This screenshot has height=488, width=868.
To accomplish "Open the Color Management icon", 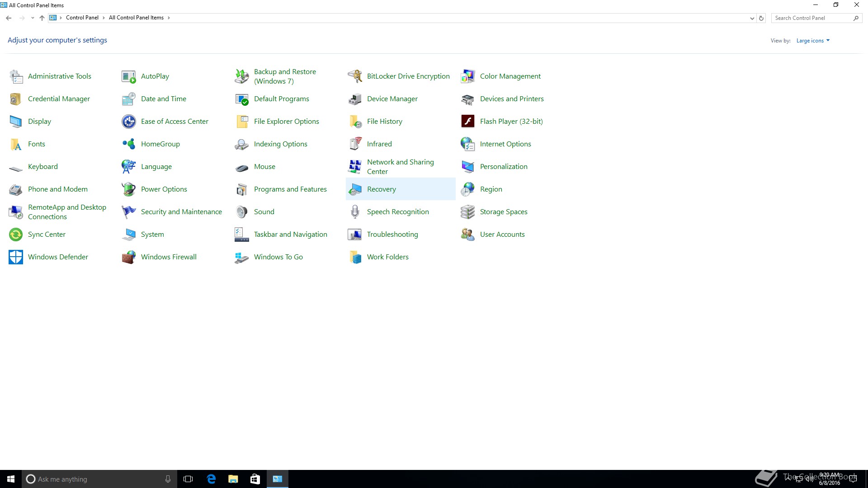I will coord(468,76).
